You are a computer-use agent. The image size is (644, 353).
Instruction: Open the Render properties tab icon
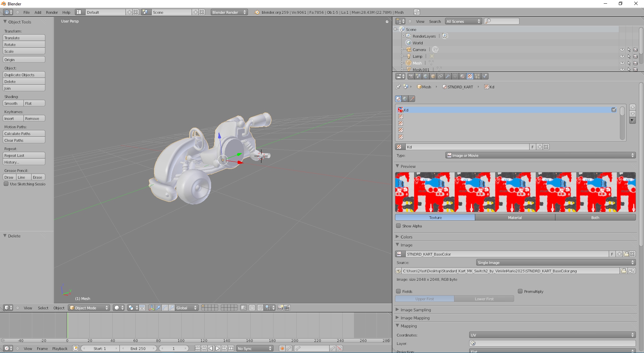pyautogui.click(x=411, y=76)
